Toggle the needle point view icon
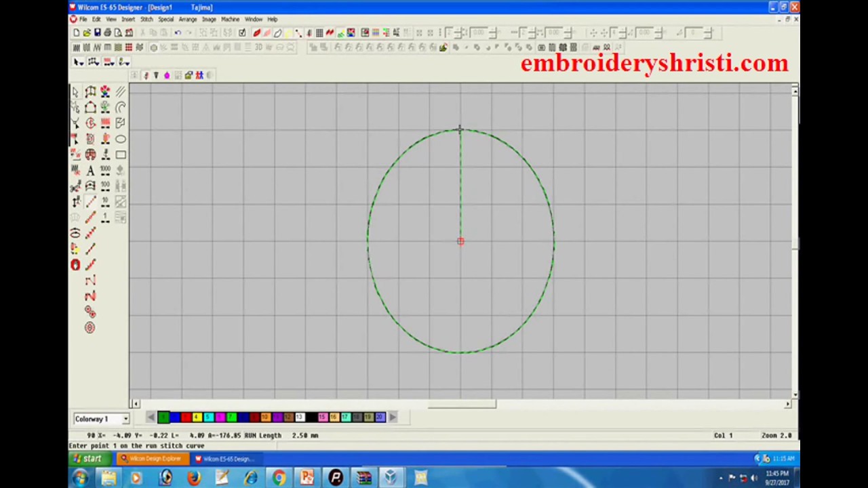Screen dimensions: 868x488 click(309, 33)
